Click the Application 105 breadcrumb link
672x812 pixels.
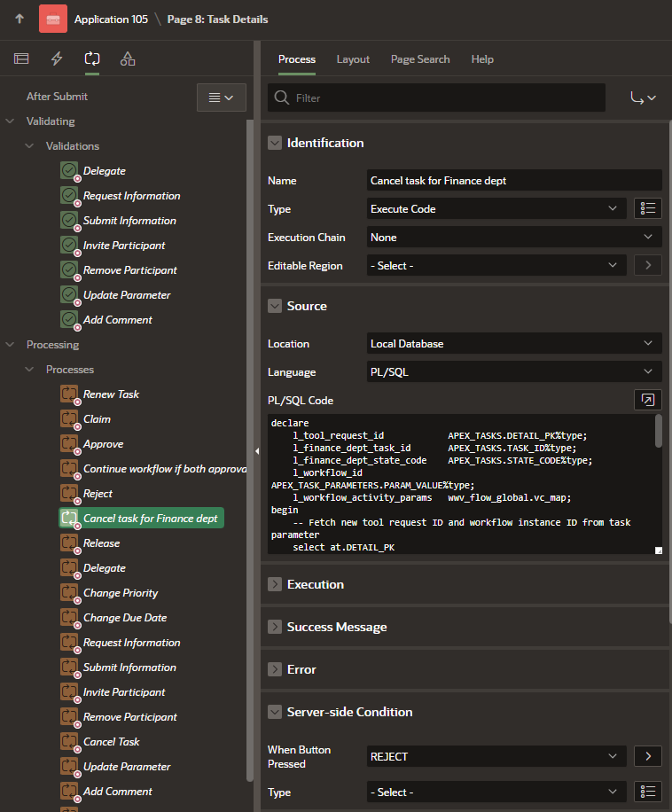(x=111, y=19)
